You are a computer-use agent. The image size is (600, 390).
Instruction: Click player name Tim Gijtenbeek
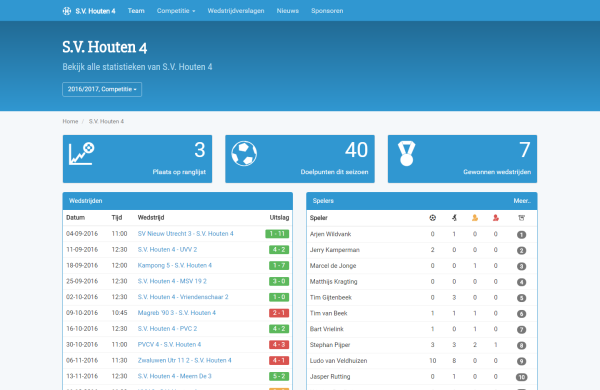[x=331, y=297]
